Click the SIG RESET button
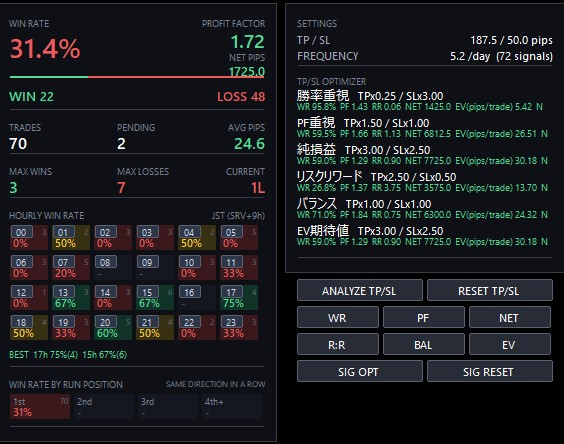The image size is (564, 444). click(x=490, y=371)
